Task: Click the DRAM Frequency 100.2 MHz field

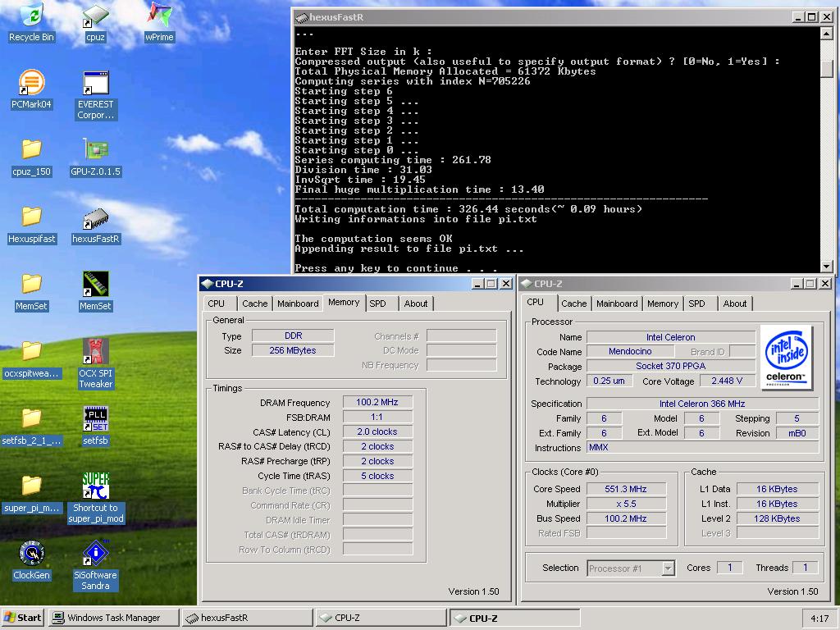Action: [377, 402]
